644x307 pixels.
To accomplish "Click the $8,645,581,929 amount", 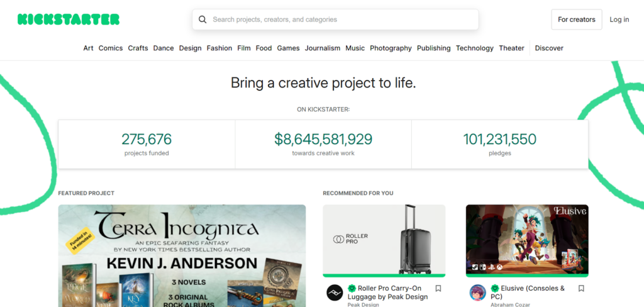I will (x=323, y=139).
